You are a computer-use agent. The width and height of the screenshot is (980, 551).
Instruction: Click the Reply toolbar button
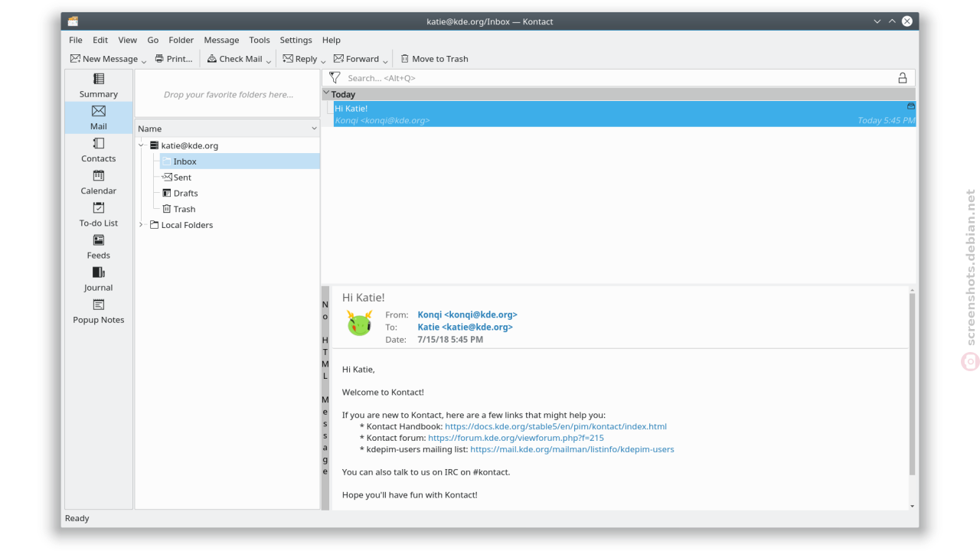tap(299, 59)
